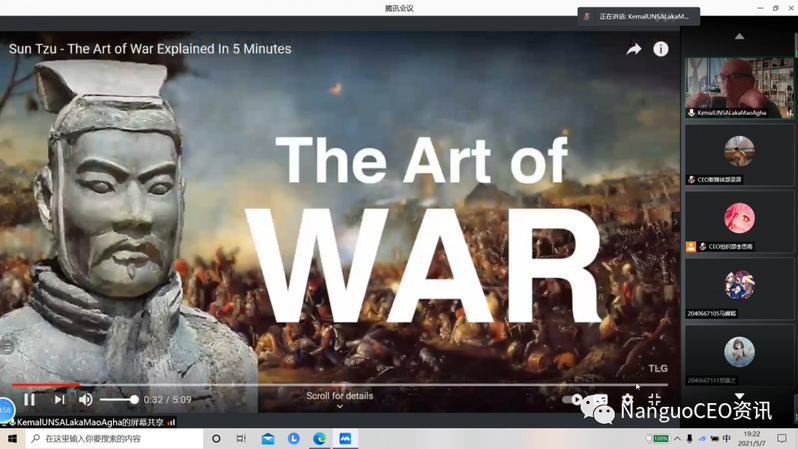Image resolution: width=798 pixels, height=449 pixels.
Task: Click the 100% battery tray indicator
Action: 658,438
